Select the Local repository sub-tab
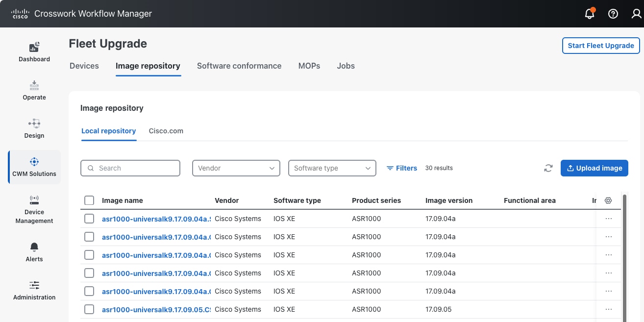The height and width of the screenshot is (322, 644). [109, 131]
